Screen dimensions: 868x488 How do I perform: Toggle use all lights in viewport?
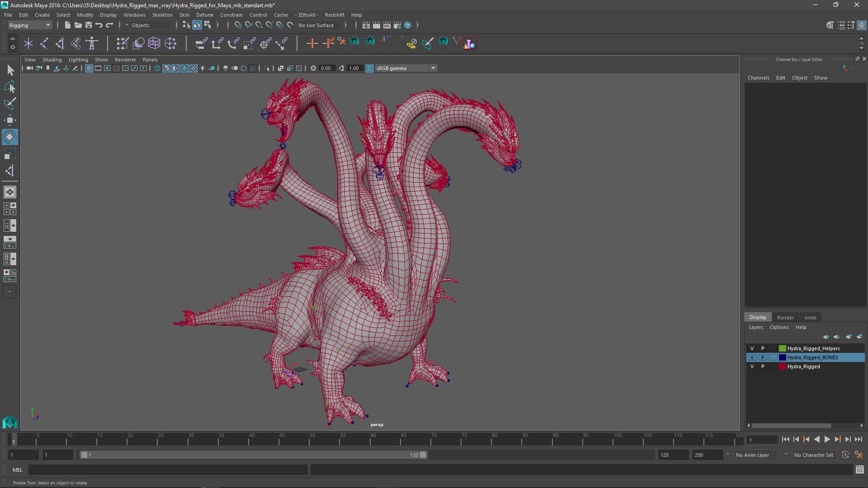(x=203, y=68)
